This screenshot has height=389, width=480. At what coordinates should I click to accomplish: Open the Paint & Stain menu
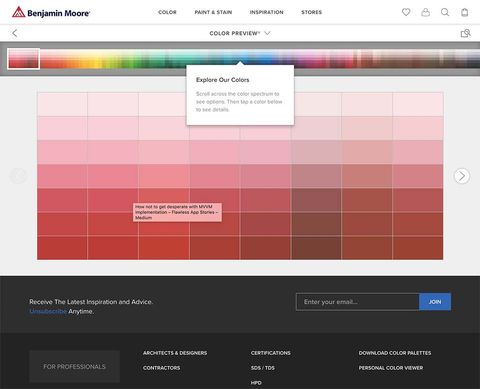pyautogui.click(x=213, y=12)
